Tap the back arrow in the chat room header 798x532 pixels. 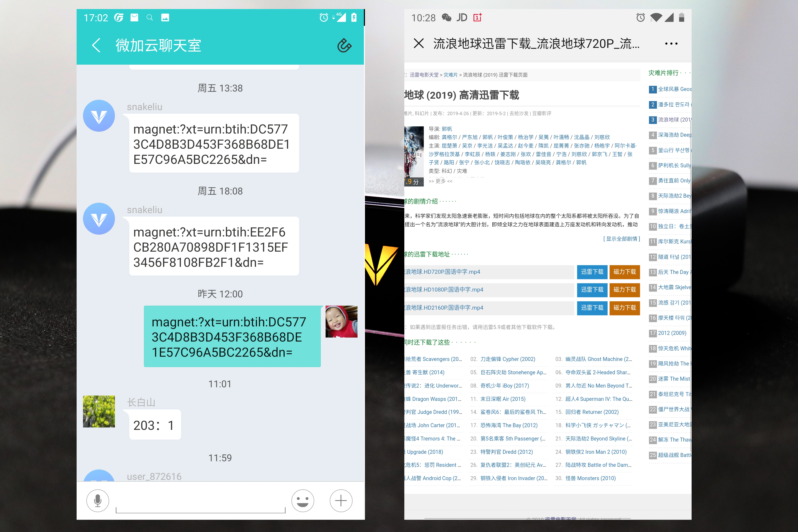coord(96,45)
